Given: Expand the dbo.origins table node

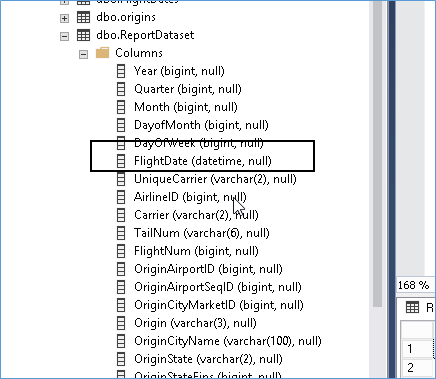Looking at the screenshot, I should coord(64,18).
